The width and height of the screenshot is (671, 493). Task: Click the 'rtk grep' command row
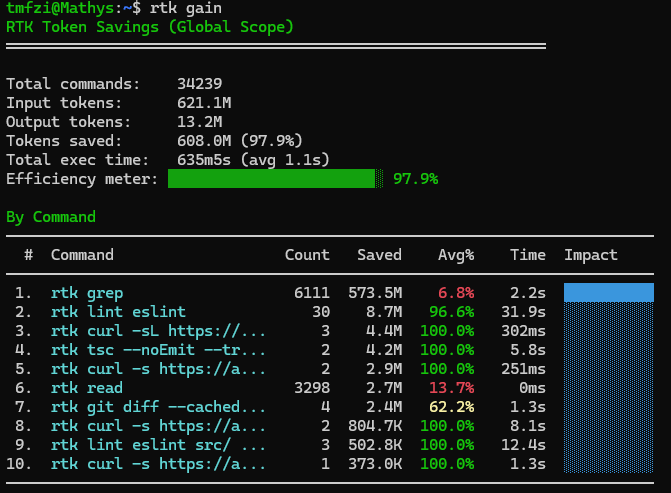click(x=330, y=293)
